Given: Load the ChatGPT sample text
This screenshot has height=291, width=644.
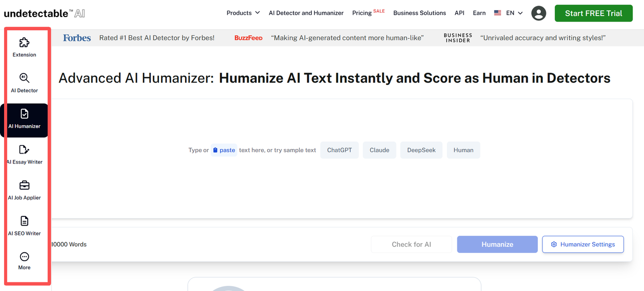Looking at the screenshot, I should pyautogui.click(x=340, y=150).
